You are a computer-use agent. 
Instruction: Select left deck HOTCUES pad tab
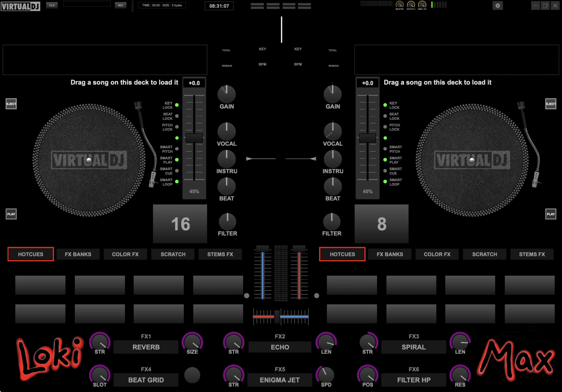pos(31,254)
